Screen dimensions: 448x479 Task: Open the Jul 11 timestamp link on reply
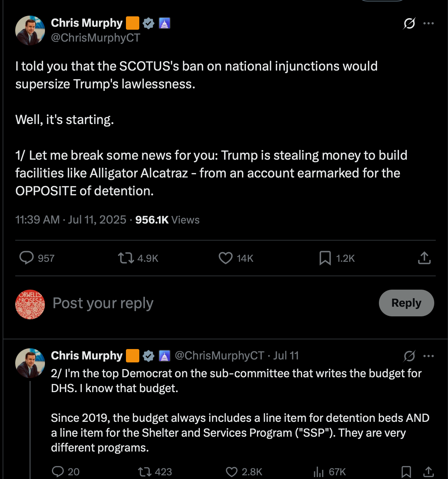(286, 356)
